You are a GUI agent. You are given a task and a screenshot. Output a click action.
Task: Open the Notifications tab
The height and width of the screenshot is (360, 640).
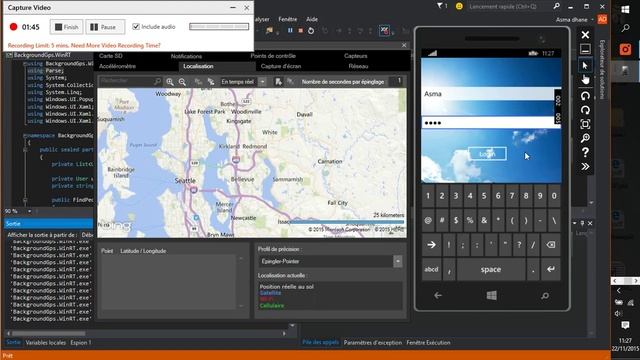pyautogui.click(x=186, y=56)
